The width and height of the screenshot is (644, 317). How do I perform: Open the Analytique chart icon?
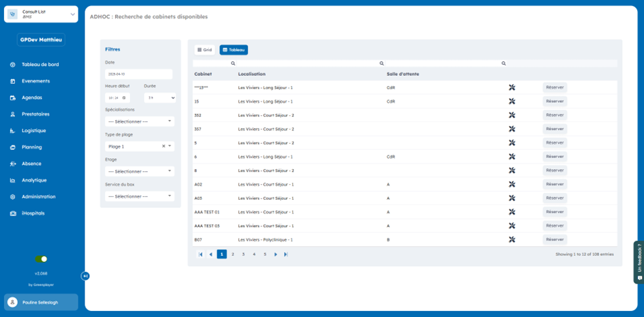pyautogui.click(x=13, y=181)
